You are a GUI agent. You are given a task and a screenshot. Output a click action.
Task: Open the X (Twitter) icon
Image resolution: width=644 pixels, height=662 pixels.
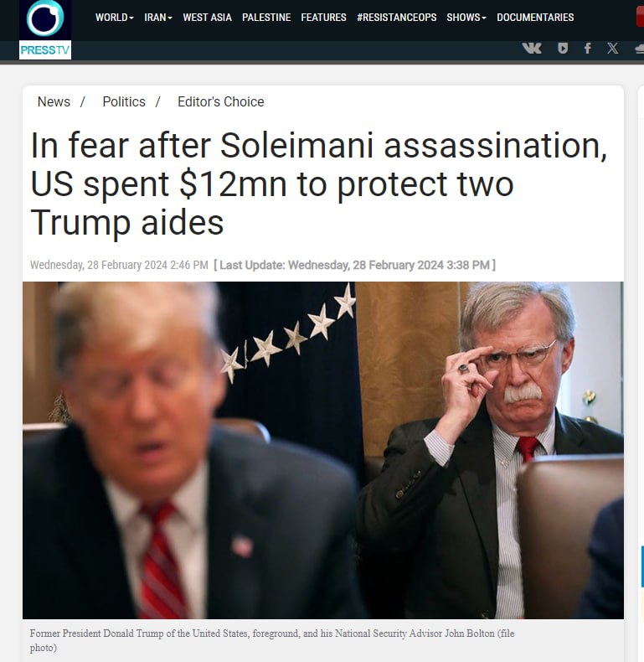pyautogui.click(x=613, y=48)
